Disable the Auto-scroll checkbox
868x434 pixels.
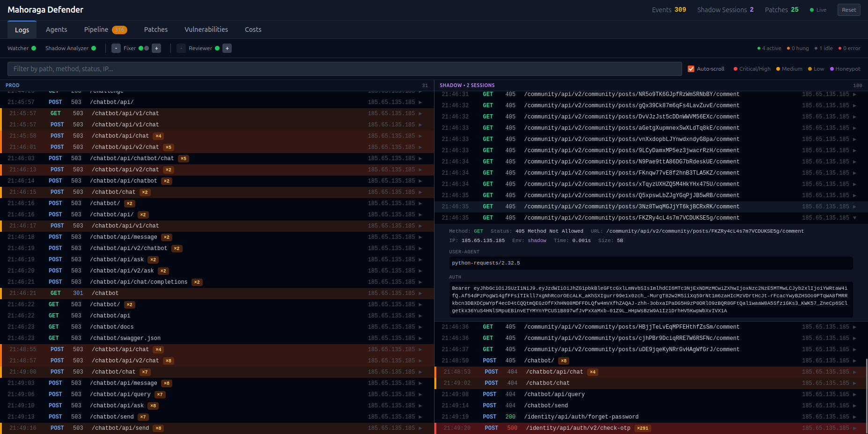click(x=691, y=69)
